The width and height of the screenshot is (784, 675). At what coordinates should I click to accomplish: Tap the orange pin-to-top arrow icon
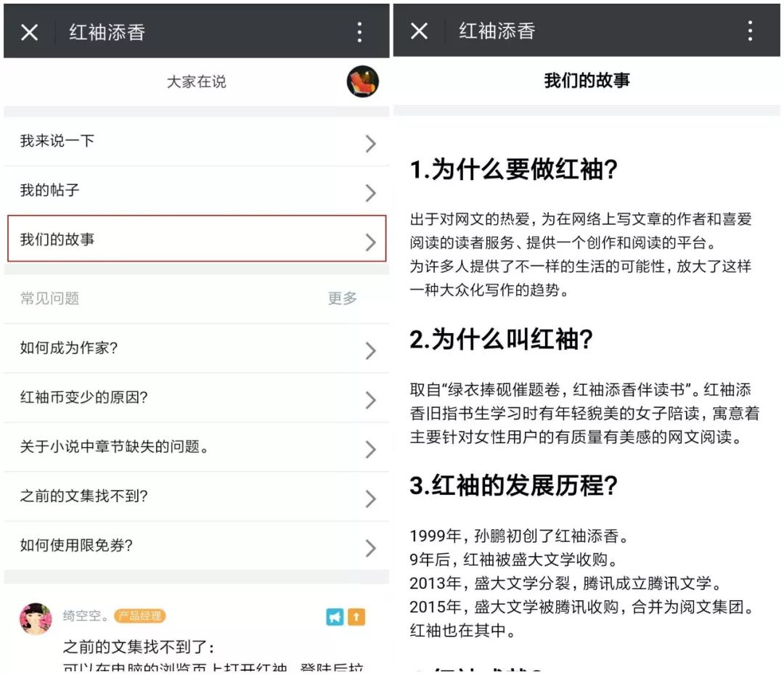pyautogui.click(x=356, y=617)
